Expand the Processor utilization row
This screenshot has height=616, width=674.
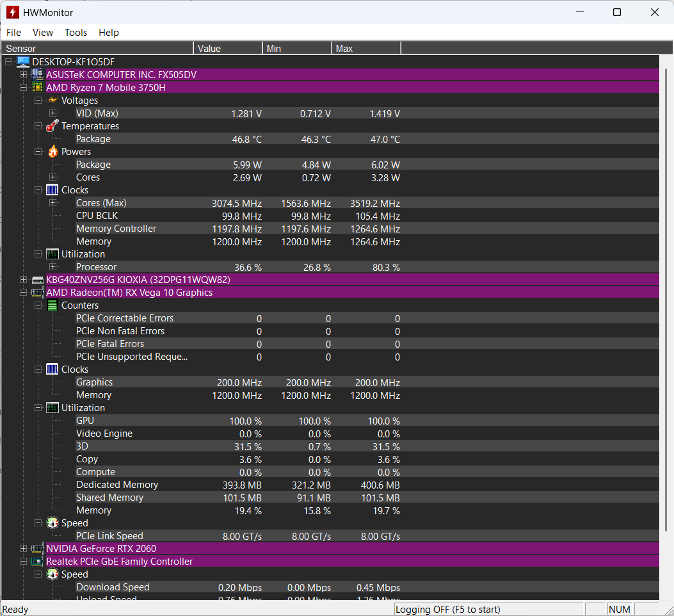pos(52,267)
